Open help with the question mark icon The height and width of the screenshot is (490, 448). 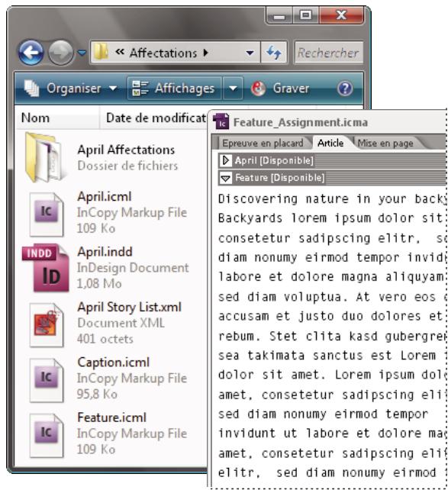click(x=345, y=89)
